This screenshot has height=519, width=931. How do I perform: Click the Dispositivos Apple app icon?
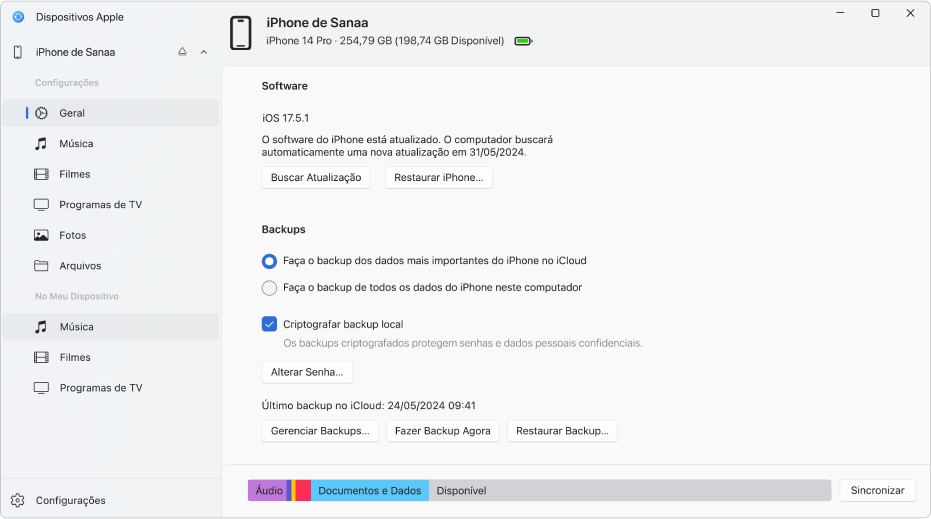[18, 17]
